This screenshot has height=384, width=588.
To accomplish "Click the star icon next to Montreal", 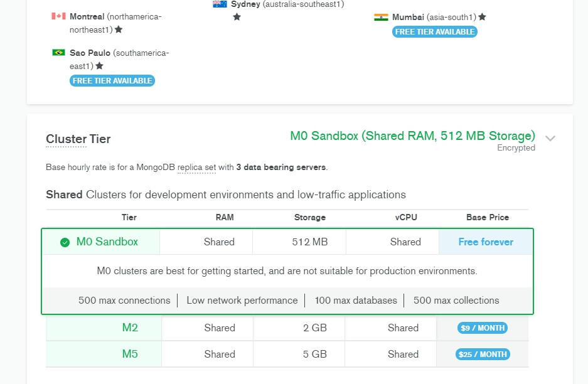I will tap(119, 29).
